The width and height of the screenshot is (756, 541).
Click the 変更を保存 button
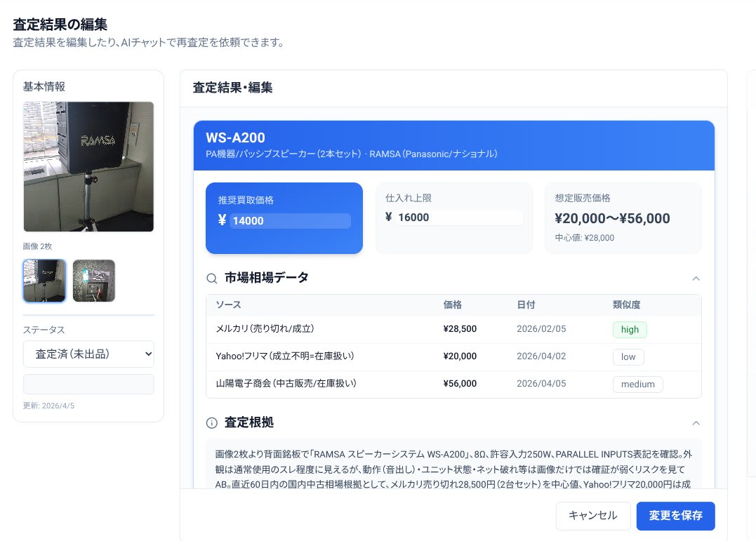tap(675, 516)
